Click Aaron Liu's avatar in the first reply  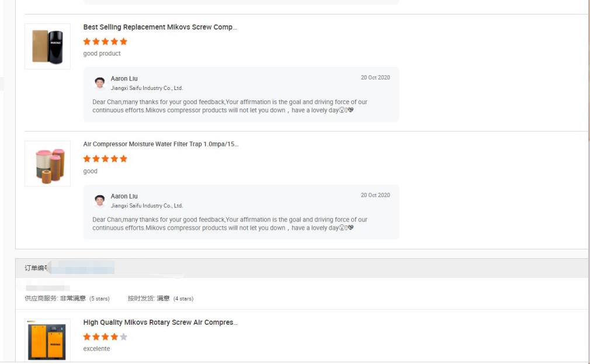click(x=100, y=83)
